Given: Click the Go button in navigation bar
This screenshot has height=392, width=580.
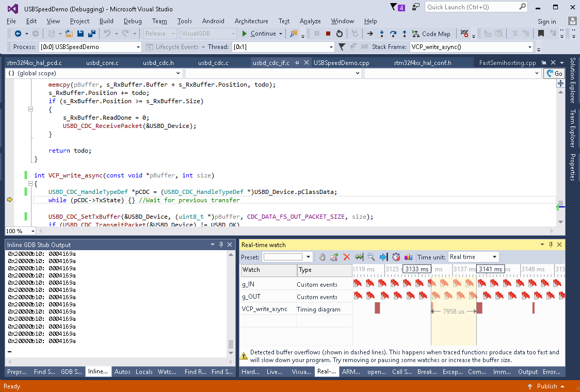Looking at the screenshot, I should pos(555,73).
